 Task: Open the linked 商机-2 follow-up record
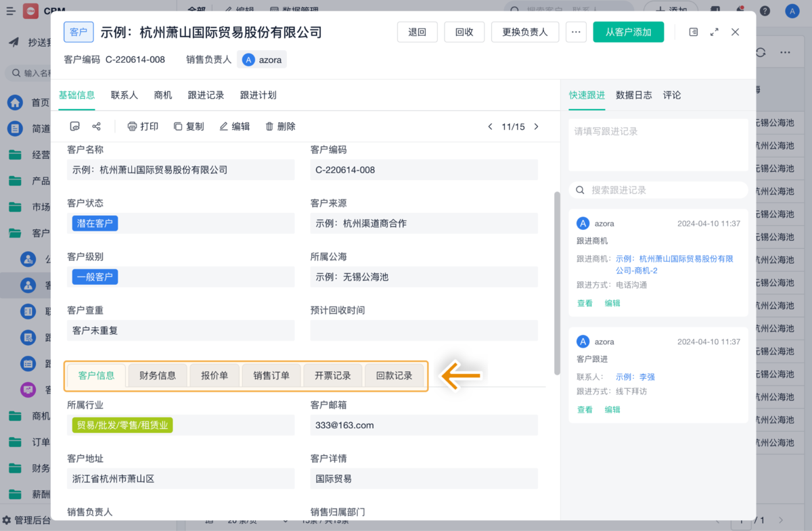point(674,264)
